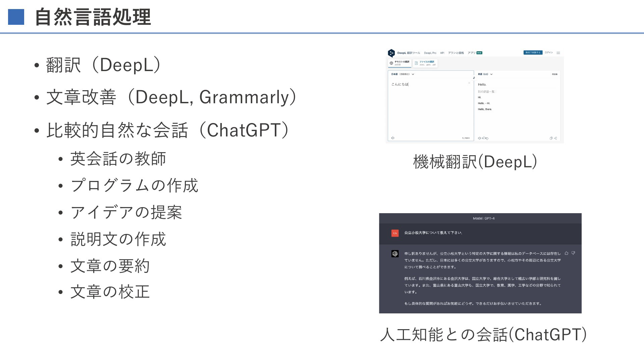Choose alternative translation Hello, there.
The width and height of the screenshot is (644, 362).
(485, 109)
